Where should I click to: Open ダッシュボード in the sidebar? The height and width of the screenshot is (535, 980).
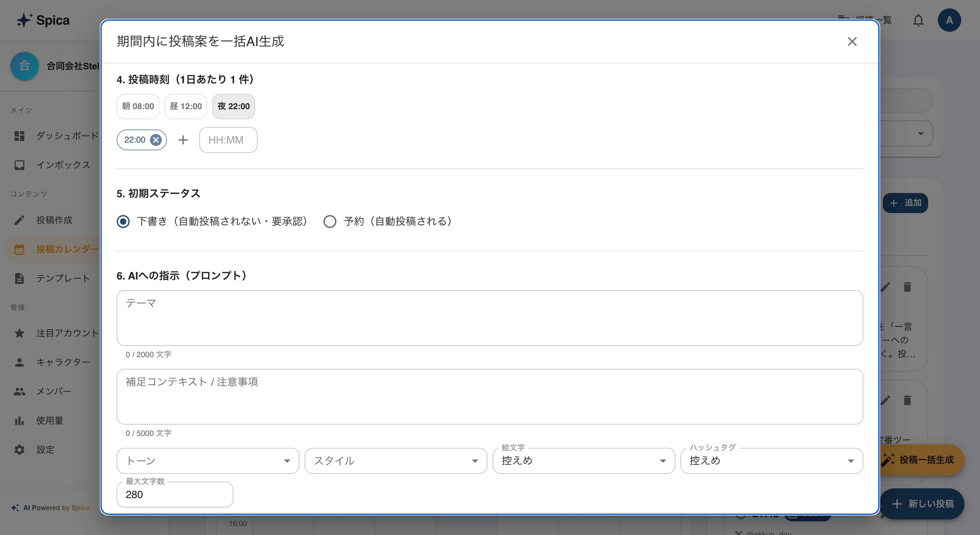[53, 136]
